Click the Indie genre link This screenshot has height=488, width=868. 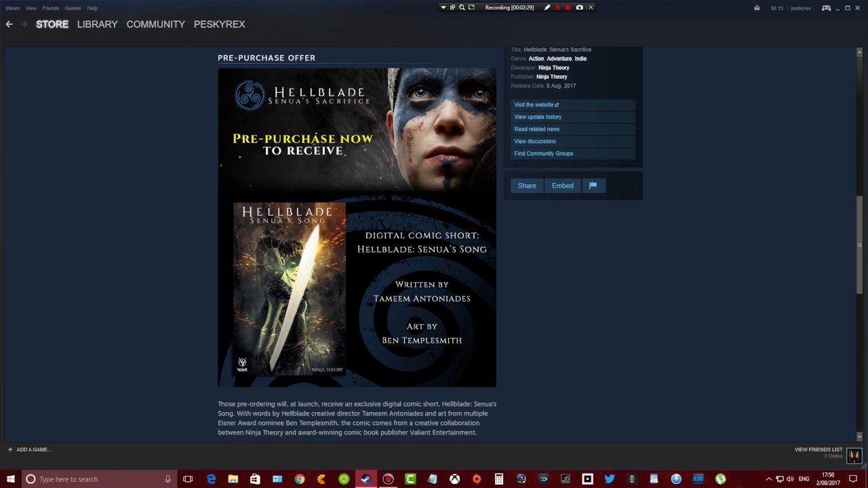(x=580, y=59)
